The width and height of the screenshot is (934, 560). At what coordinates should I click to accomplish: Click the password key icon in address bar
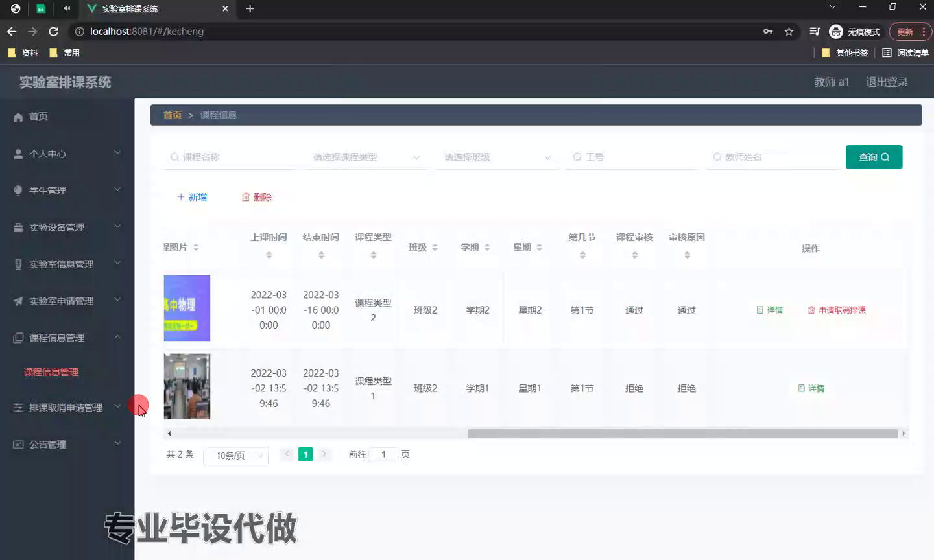coord(768,31)
